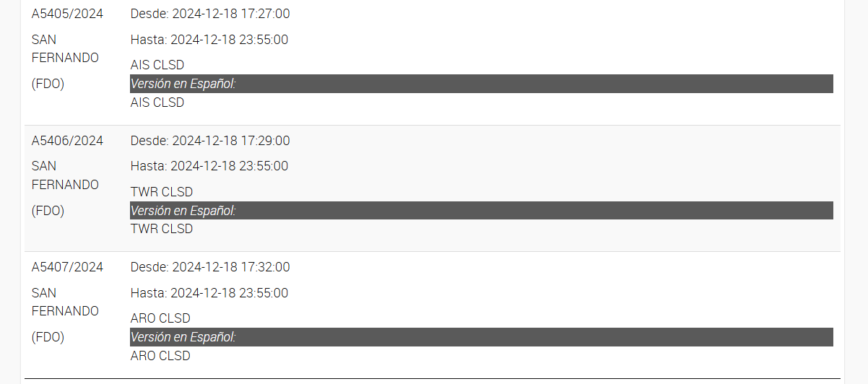This screenshot has height=384, width=868.
Task: Select NOTAM number A5405/2024
Action: tap(67, 14)
